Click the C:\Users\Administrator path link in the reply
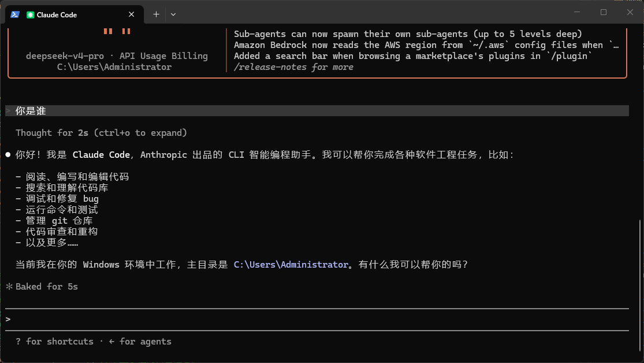The image size is (644, 363). (x=291, y=265)
